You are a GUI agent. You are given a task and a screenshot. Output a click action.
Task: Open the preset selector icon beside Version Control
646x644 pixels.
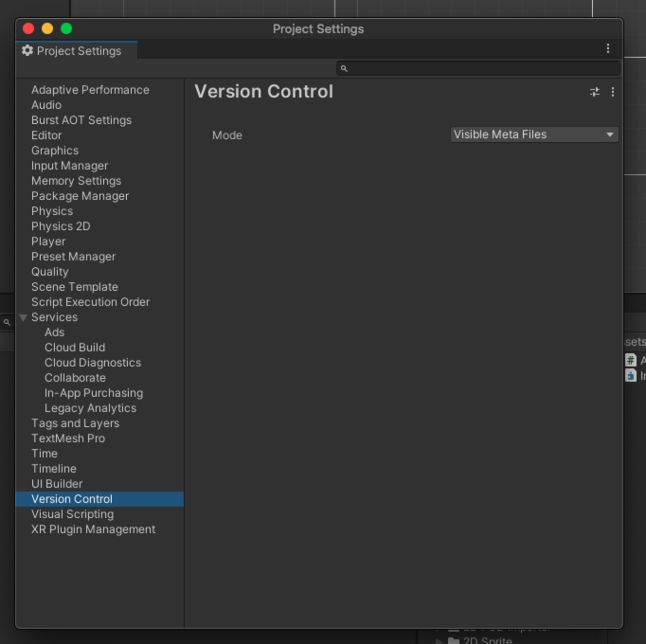click(594, 92)
